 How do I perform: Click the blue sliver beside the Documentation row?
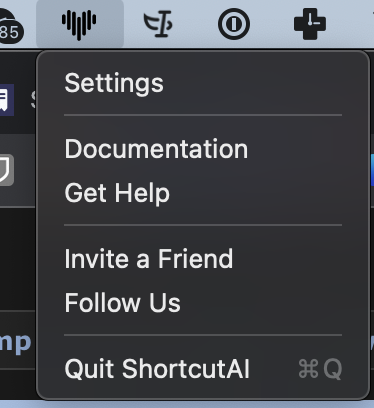pos(372,170)
